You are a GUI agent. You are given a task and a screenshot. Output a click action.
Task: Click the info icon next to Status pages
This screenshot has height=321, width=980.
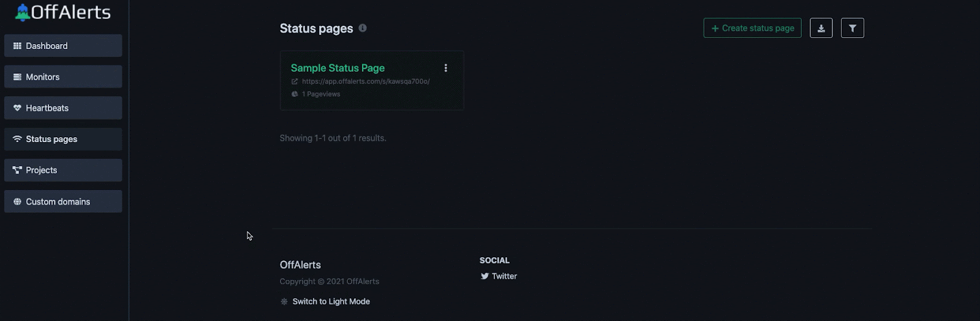(363, 28)
